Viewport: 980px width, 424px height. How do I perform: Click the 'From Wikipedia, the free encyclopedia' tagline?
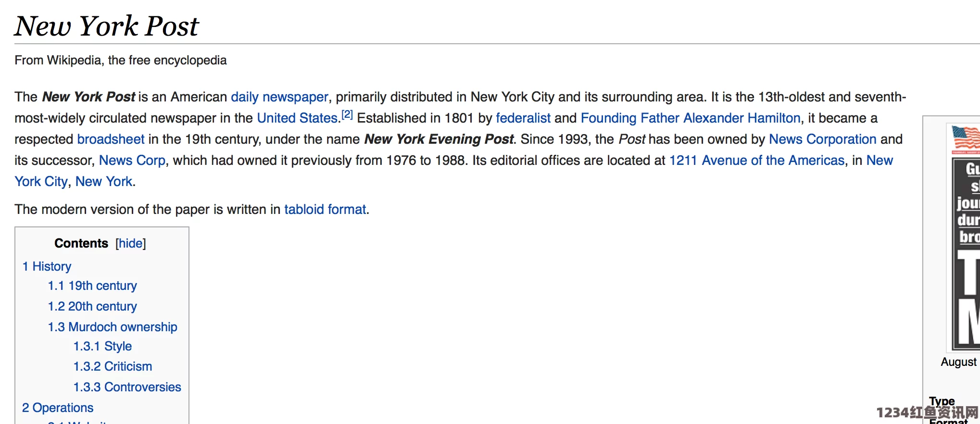[121, 61]
